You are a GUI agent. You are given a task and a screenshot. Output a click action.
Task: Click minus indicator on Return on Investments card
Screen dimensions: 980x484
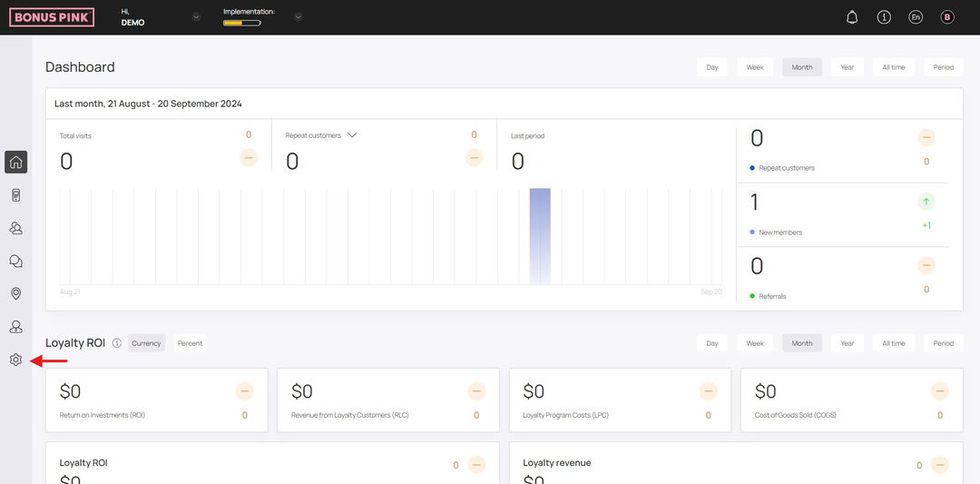point(244,391)
